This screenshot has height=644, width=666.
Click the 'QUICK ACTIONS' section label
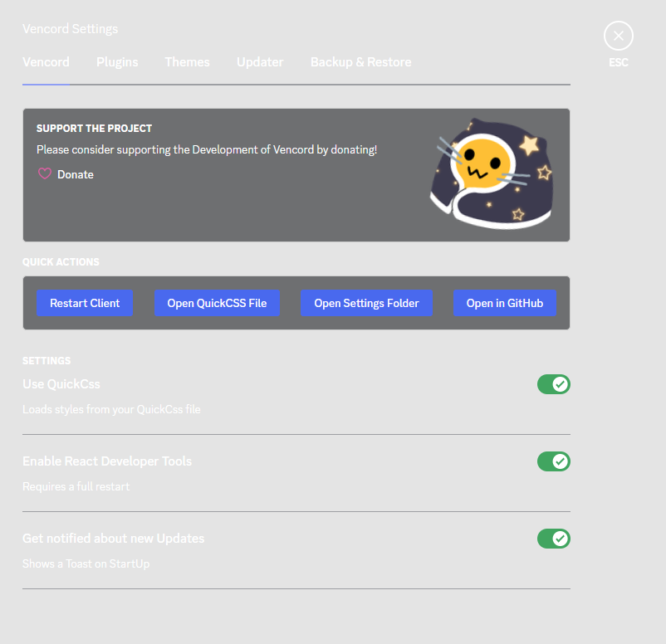(61, 262)
